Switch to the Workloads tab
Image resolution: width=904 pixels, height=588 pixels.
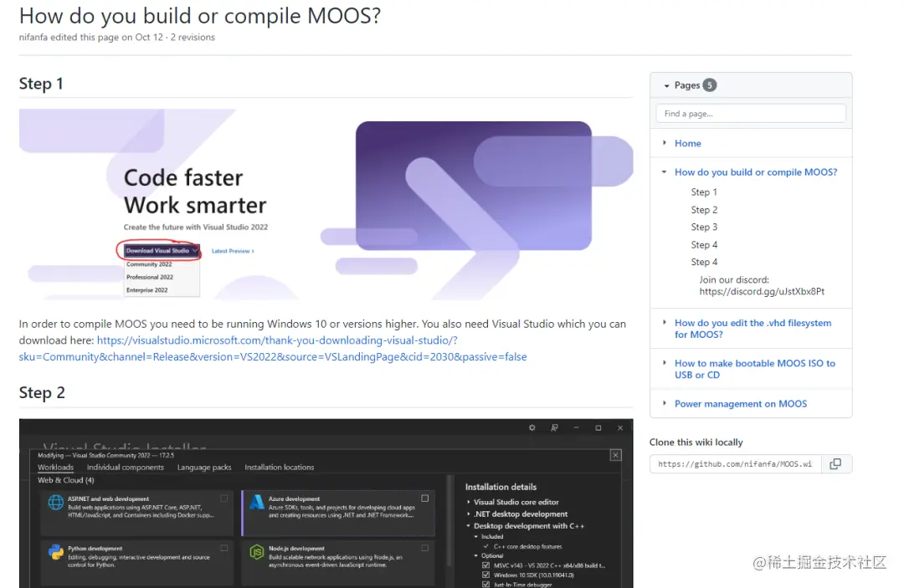pos(55,467)
